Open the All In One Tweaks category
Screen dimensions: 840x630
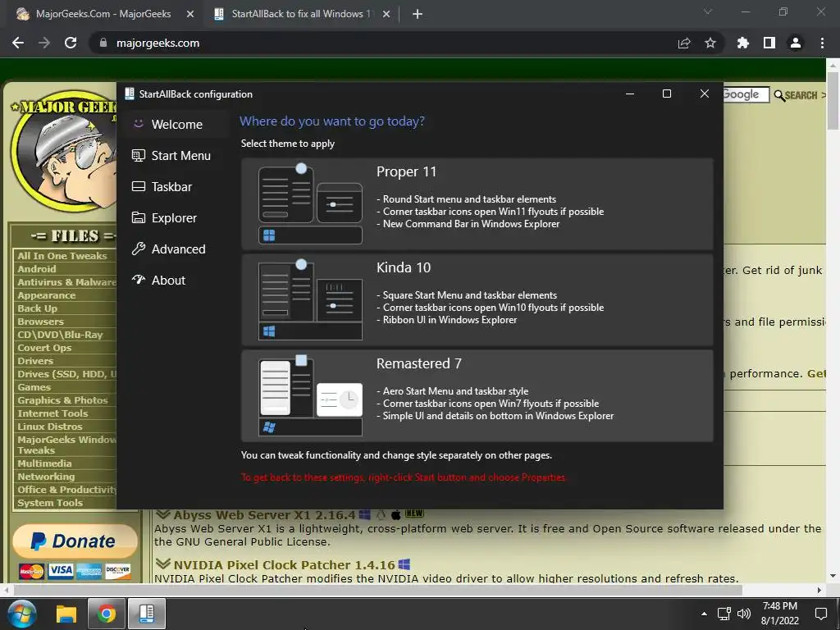(62, 256)
